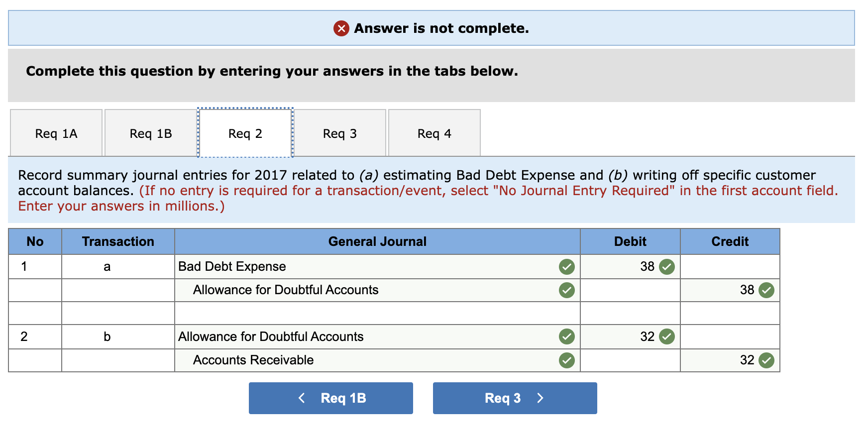Screen dimensions: 868x444
Task: Click the green checkmark beside Bad Debt Expense
Action: click(566, 267)
